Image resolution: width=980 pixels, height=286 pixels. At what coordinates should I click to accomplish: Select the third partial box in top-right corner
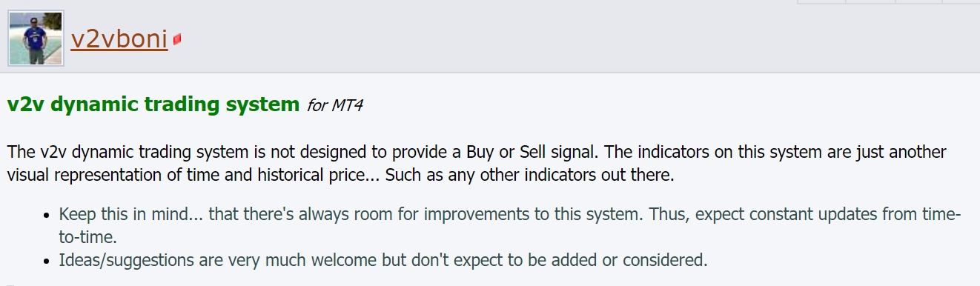point(918,1)
